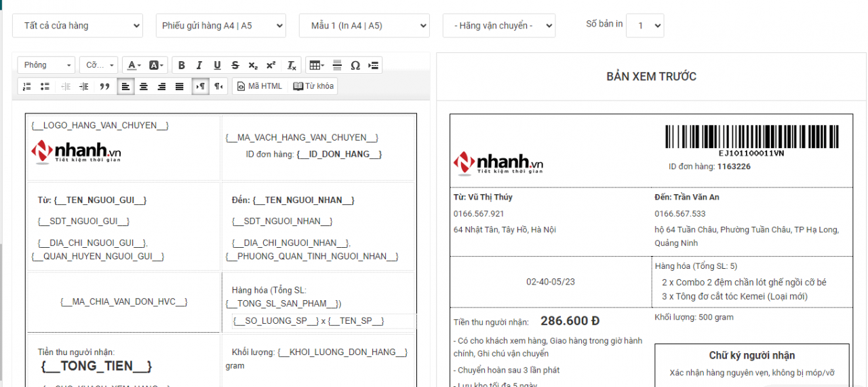
Task: Click 'Đến: Trần Văn An' in the preview
Action: click(x=687, y=198)
